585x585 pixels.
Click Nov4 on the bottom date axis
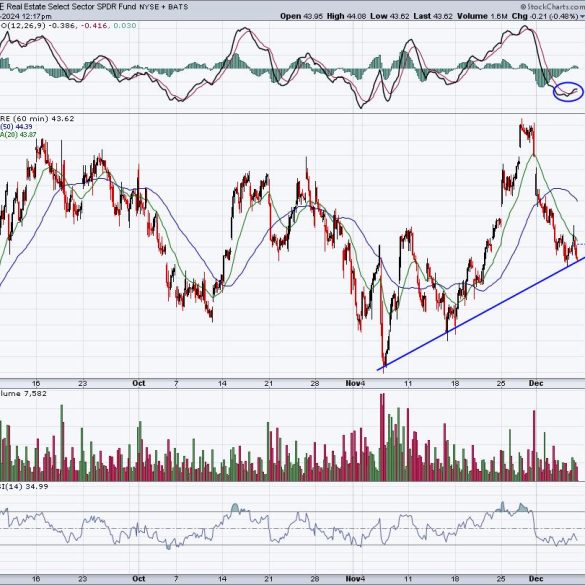[355, 579]
